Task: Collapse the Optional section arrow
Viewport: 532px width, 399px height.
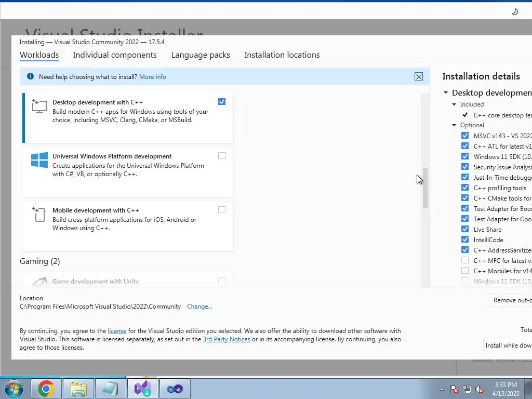Action: (x=454, y=125)
